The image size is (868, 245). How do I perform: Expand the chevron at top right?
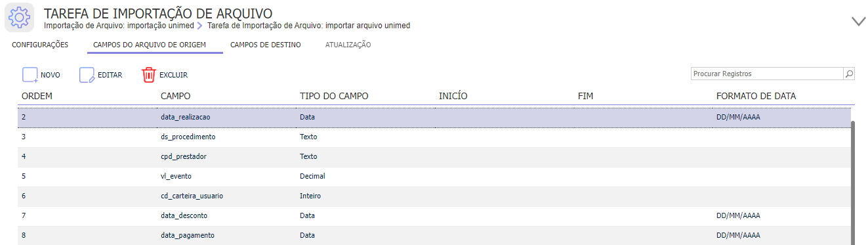(858, 22)
